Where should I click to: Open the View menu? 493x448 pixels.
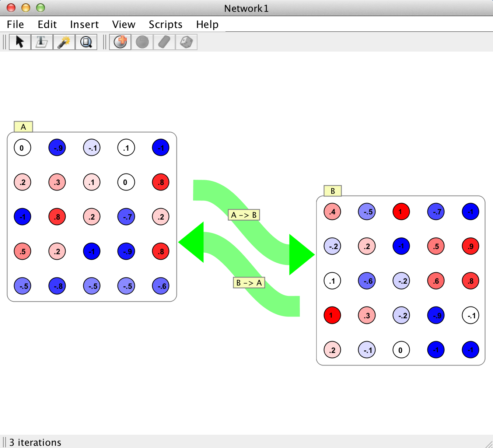123,24
